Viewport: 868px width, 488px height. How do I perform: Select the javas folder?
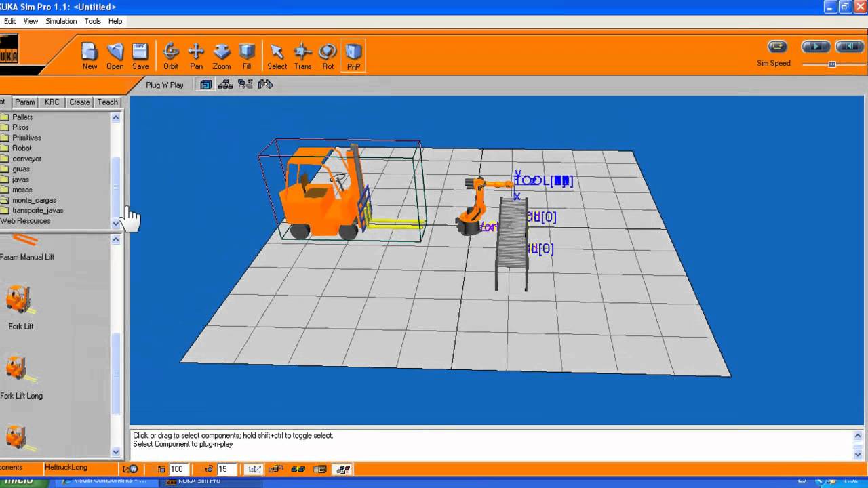(20, 180)
